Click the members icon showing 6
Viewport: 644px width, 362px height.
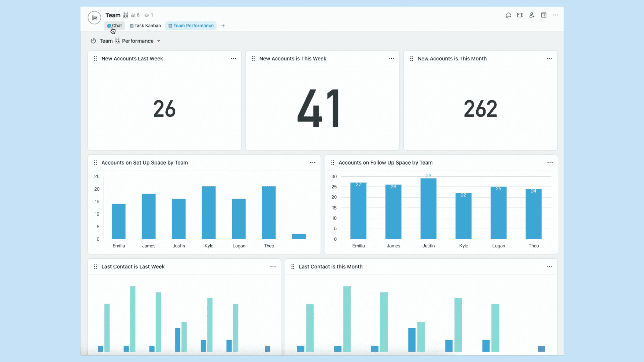click(135, 15)
